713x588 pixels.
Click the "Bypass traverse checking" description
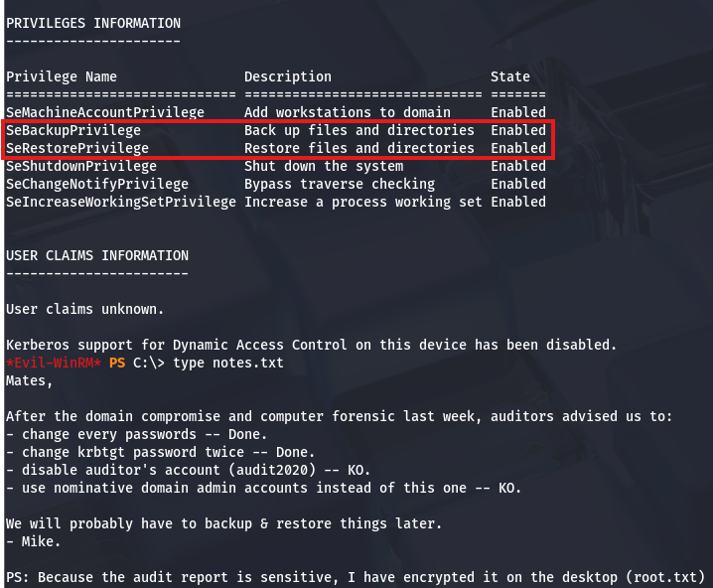[340, 184]
